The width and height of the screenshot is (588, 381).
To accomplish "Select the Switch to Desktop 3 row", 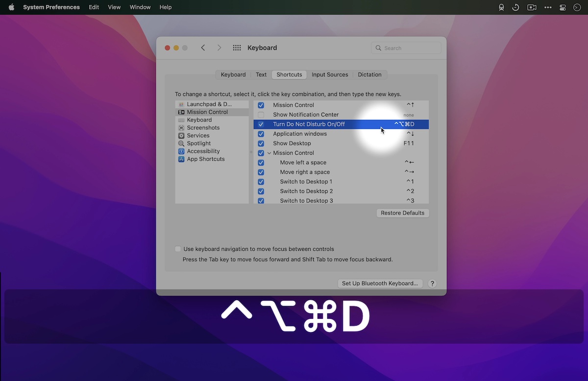I will (341, 201).
